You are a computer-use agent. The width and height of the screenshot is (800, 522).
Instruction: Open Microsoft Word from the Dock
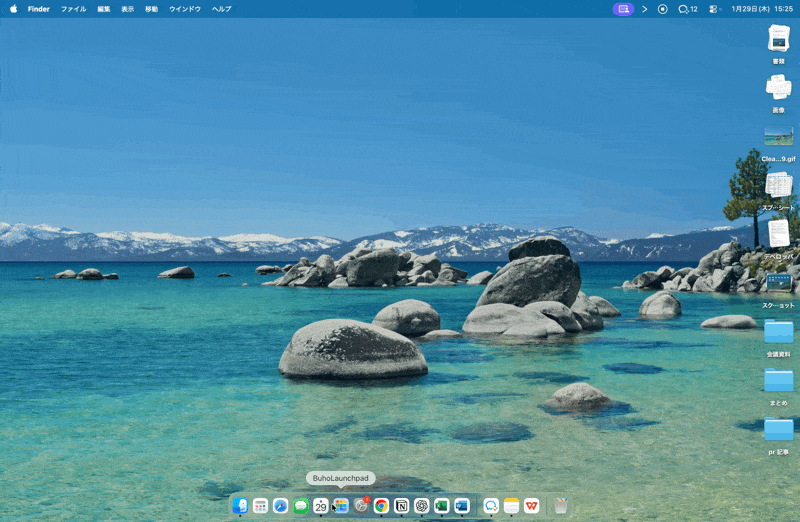click(461, 506)
